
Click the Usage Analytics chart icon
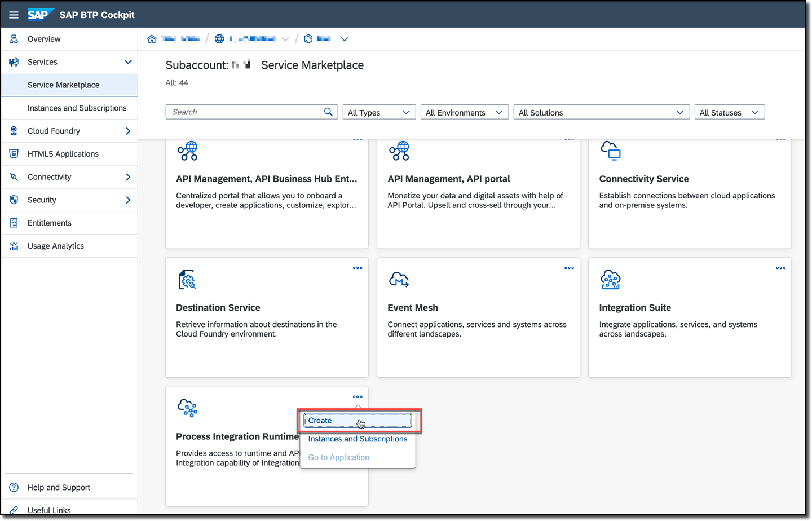pos(14,246)
